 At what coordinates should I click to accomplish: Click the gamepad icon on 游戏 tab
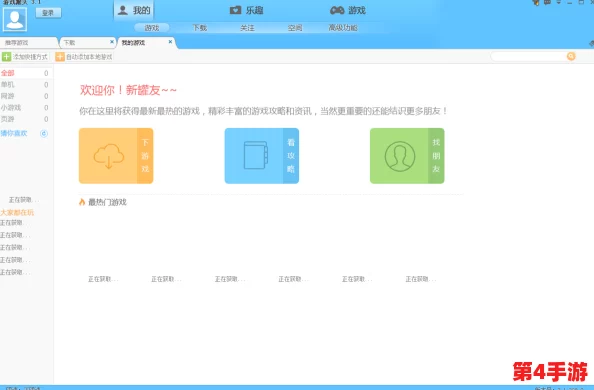tap(337, 10)
